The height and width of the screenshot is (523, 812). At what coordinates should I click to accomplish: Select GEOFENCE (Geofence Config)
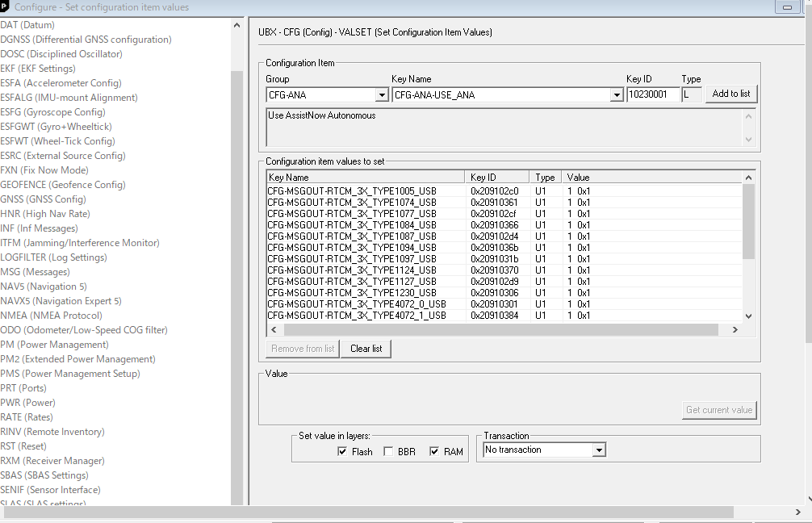pyautogui.click(x=63, y=184)
